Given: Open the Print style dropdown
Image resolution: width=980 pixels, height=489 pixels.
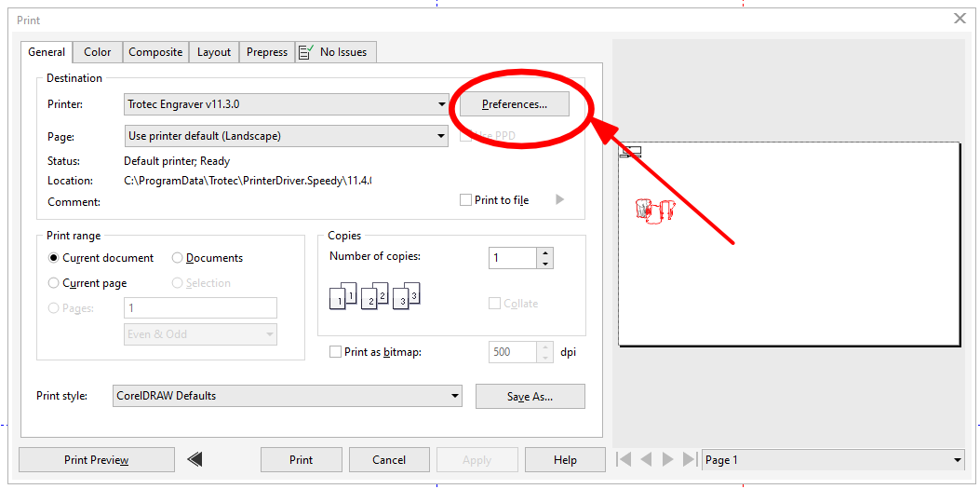Looking at the screenshot, I should point(454,396).
